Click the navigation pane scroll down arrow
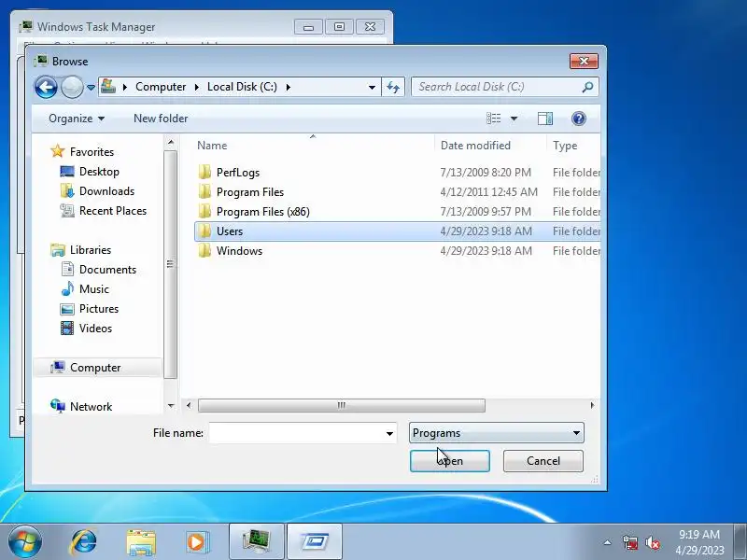Image resolution: width=747 pixels, height=560 pixels. pos(171,406)
